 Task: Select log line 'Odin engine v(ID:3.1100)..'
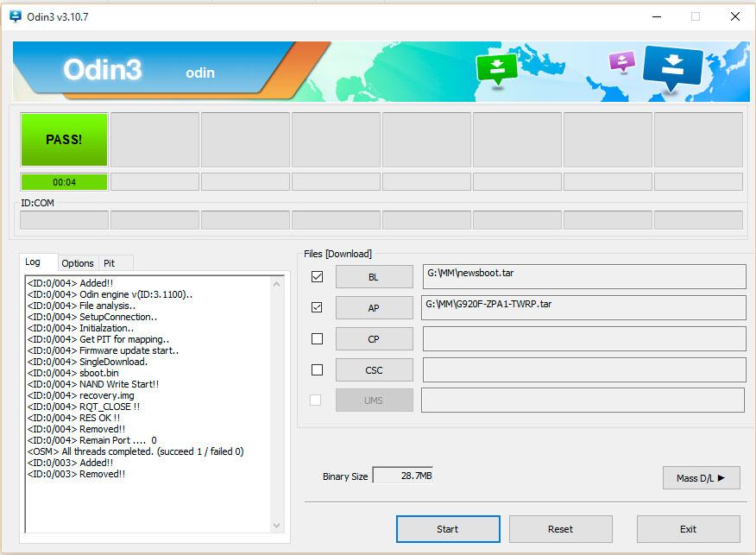tap(110, 294)
